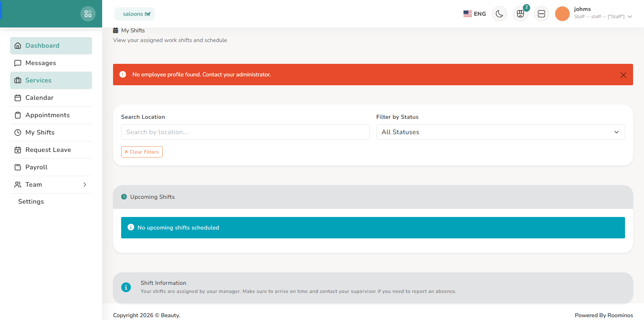Screen dimensions: 644x320
Task: Click the orange user avatar
Action: point(562,14)
